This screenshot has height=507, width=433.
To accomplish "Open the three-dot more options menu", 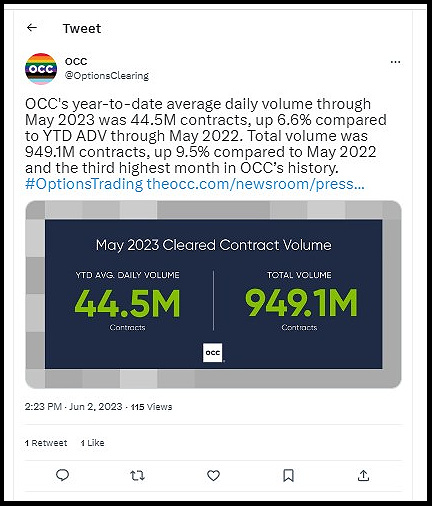I will point(395,62).
